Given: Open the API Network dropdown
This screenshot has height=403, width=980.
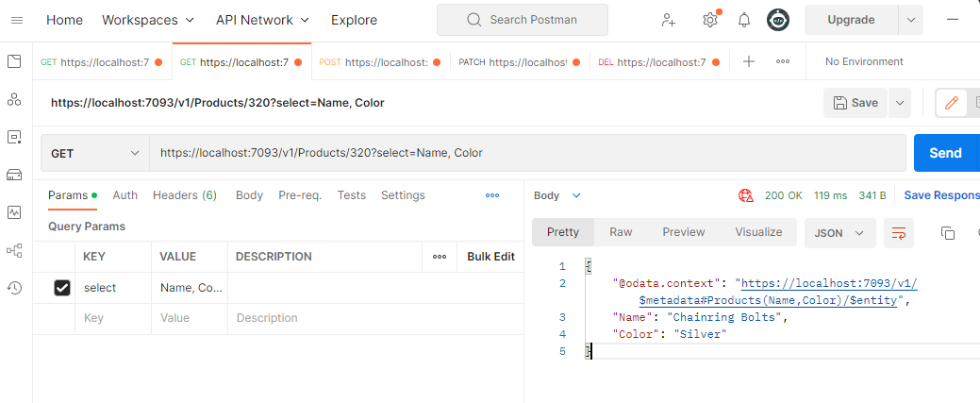Looking at the screenshot, I should 262,20.
